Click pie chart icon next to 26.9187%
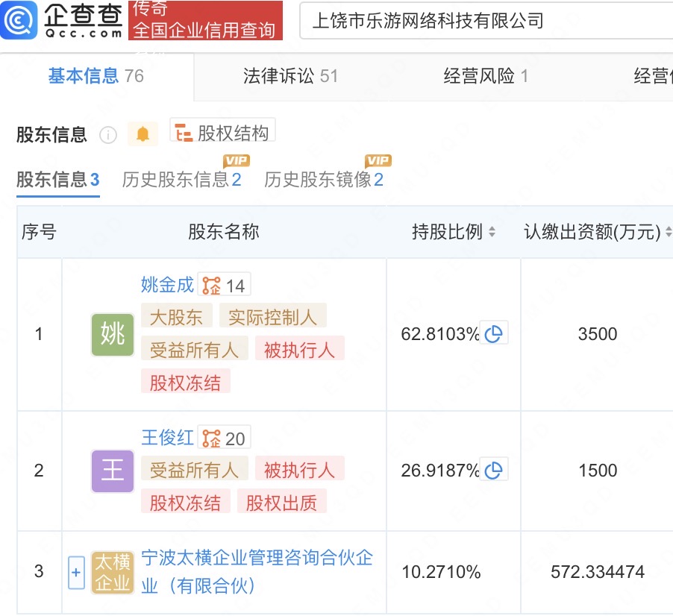This screenshot has width=673, height=616. pyautogui.click(x=494, y=470)
